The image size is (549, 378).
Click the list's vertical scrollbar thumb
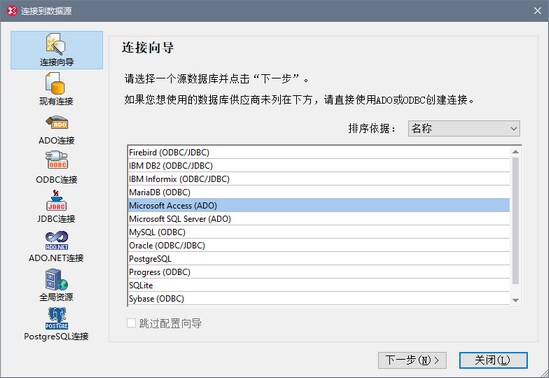pos(515,220)
